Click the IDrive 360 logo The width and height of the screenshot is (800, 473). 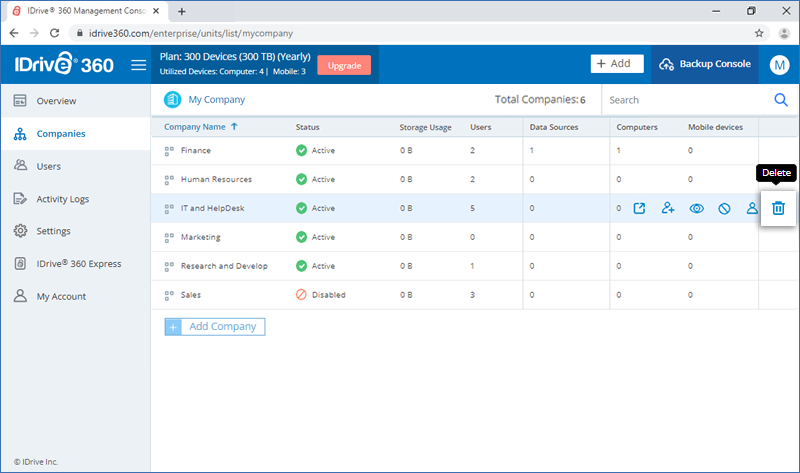tap(64, 64)
